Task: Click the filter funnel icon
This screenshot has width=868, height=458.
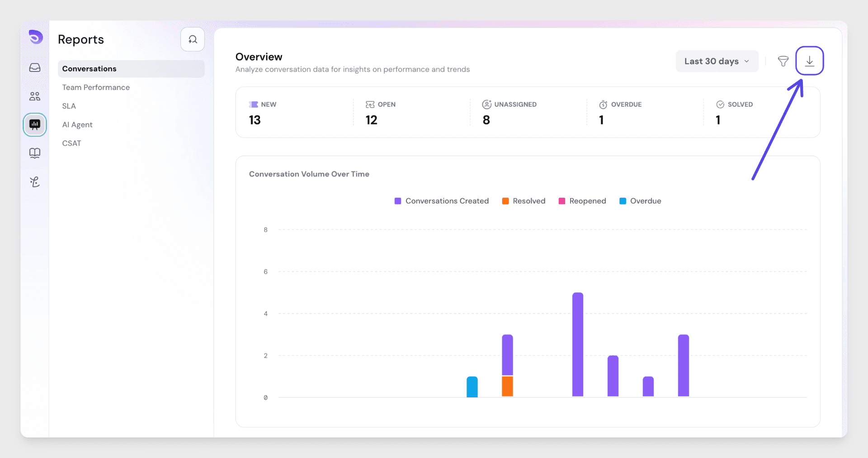Action: [x=783, y=61]
